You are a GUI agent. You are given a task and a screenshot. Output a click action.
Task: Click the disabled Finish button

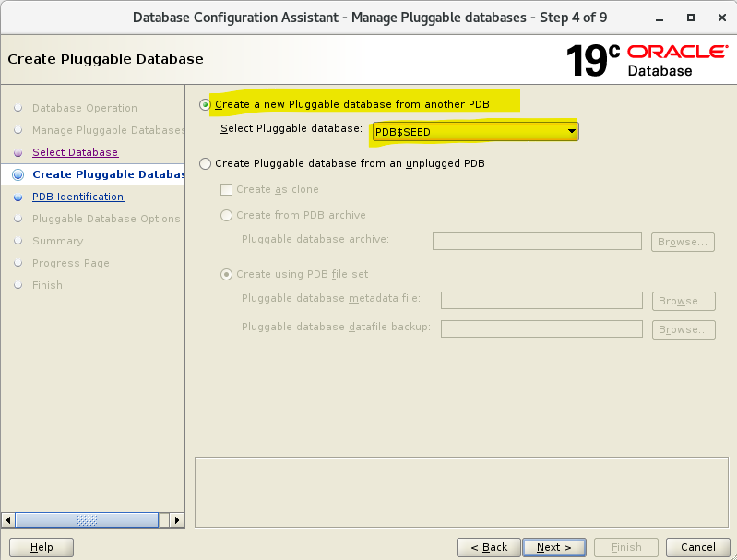click(x=626, y=547)
